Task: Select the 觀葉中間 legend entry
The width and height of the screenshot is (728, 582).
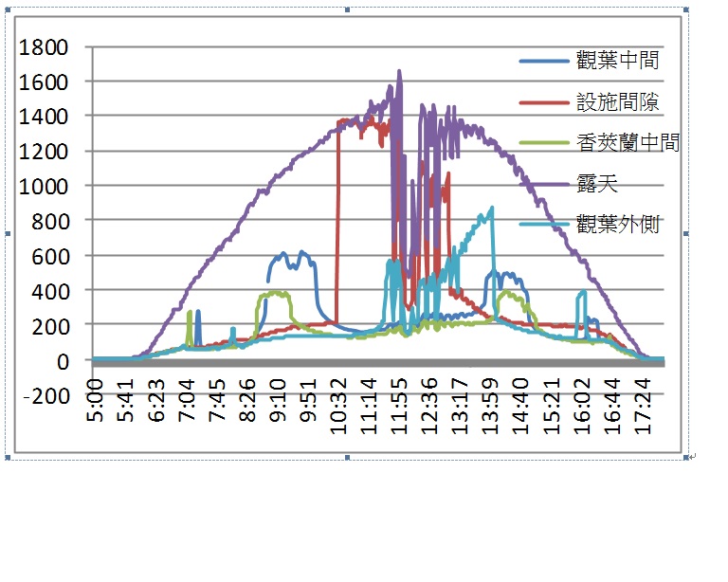Action: pyautogui.click(x=590, y=61)
